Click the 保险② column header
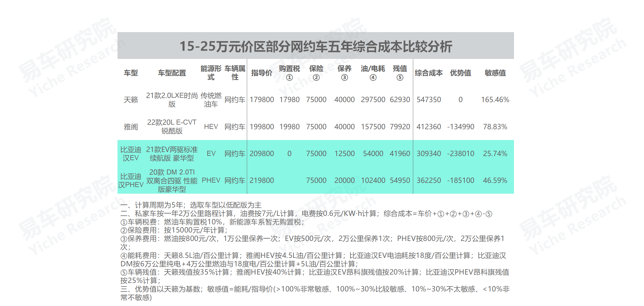 click(316, 73)
